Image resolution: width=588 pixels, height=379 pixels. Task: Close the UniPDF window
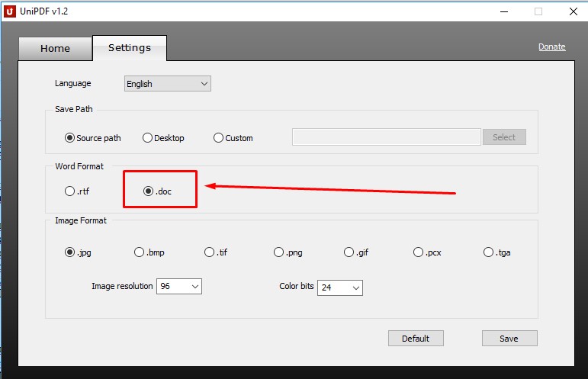tap(573, 11)
